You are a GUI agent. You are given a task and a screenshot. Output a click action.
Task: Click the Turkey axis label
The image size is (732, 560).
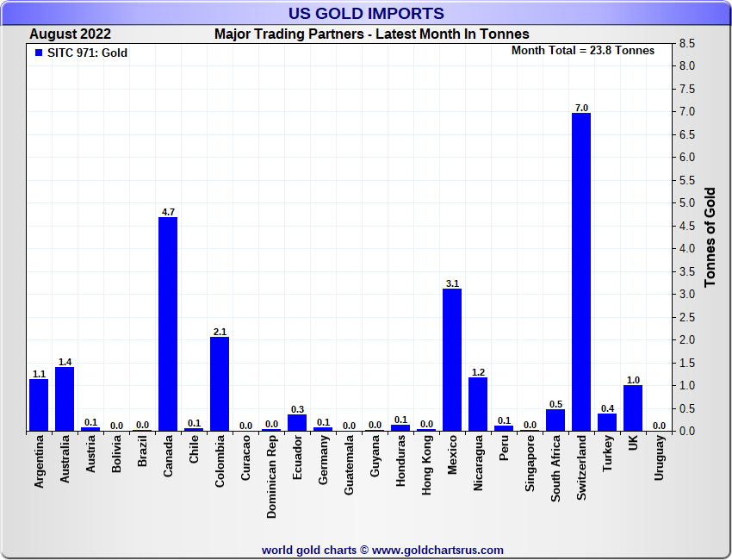click(x=607, y=453)
